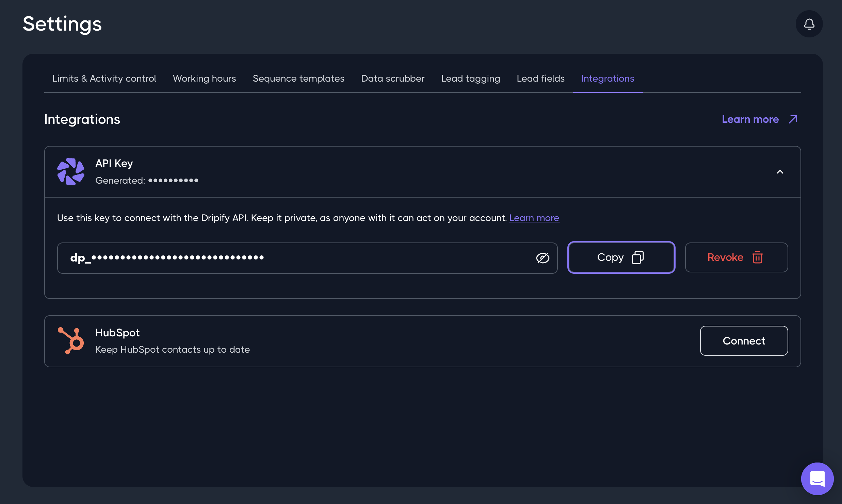842x504 pixels.
Task: Select the Integrations tab
Action: tap(608, 79)
